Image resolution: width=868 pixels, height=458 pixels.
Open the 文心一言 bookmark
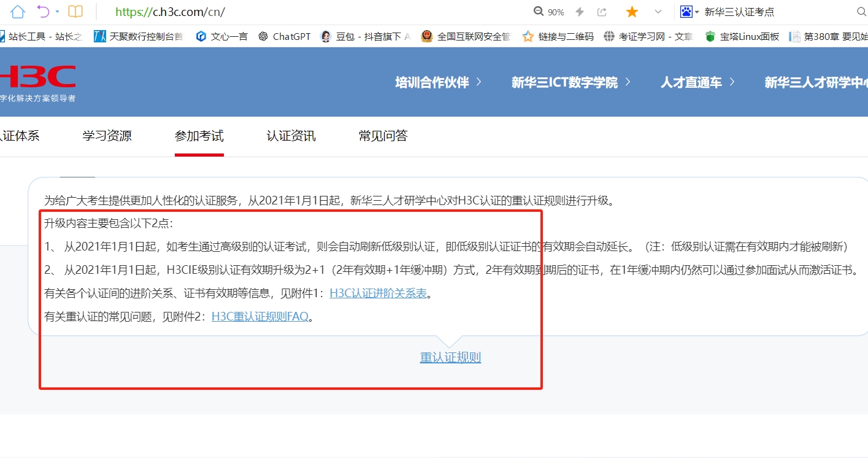pos(221,37)
